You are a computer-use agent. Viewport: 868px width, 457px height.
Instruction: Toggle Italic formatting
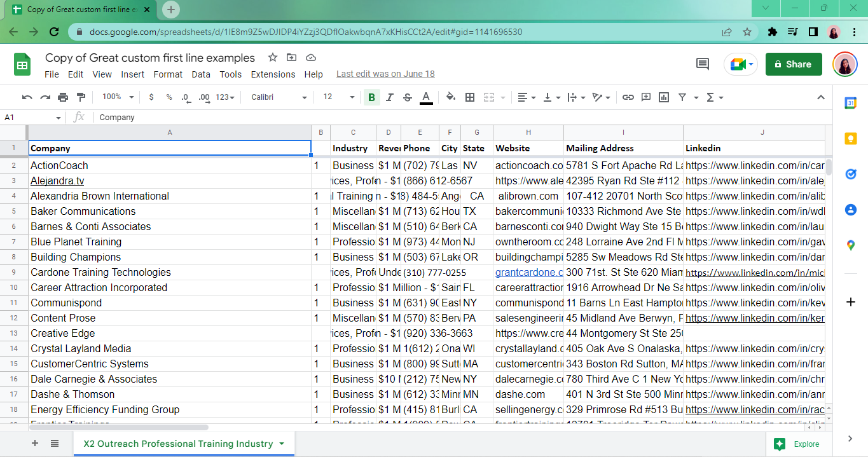[x=390, y=97]
